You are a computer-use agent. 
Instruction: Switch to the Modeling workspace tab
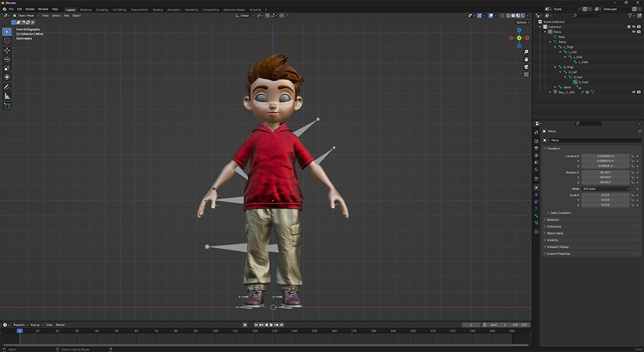(x=86, y=9)
